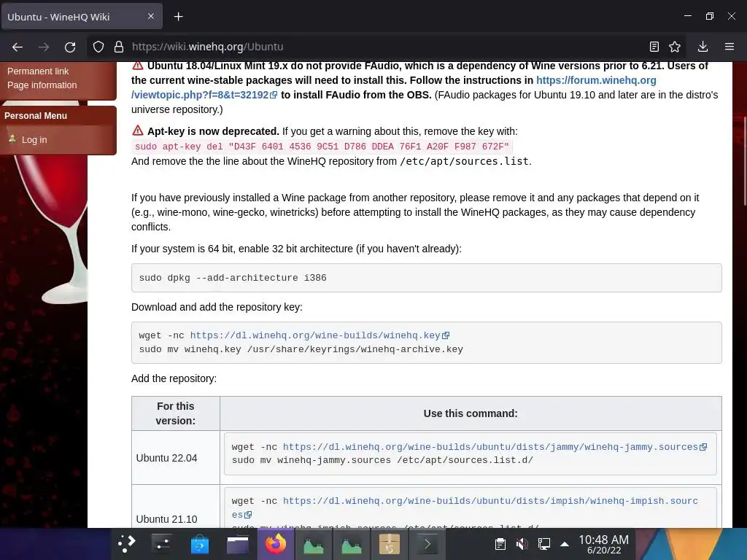Open the second green monitor taskbar app
The width and height of the screenshot is (747, 560).
352,544
